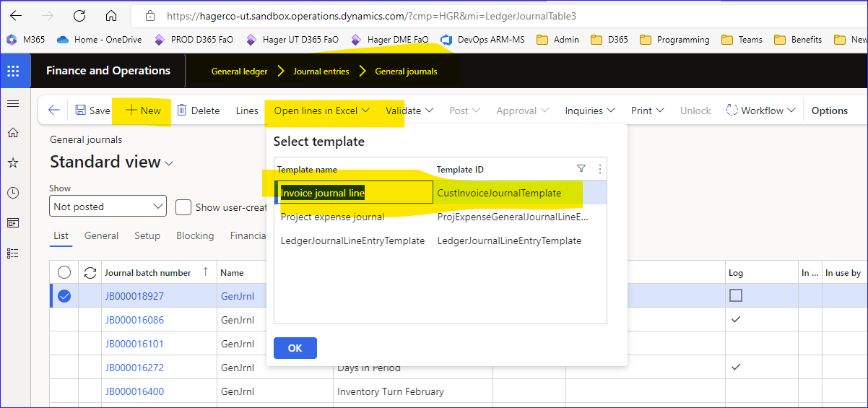This screenshot has width=868, height=408.
Task: Expand the Workflow dropdown menu
Action: [760, 110]
